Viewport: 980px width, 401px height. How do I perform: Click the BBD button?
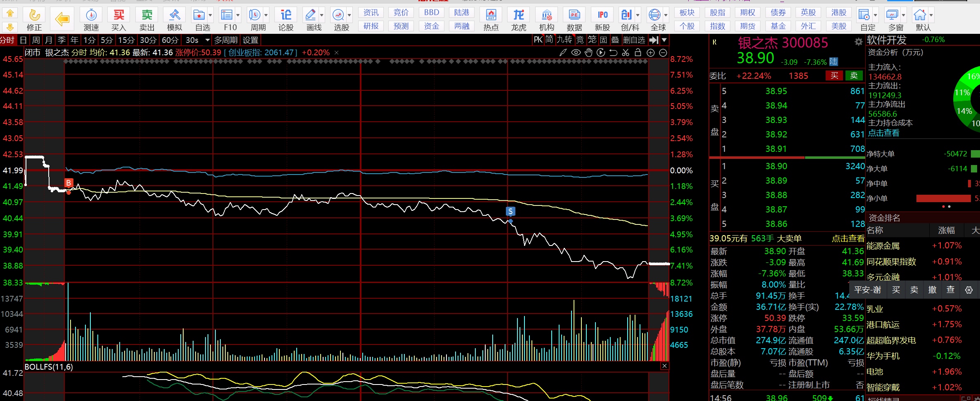(432, 12)
